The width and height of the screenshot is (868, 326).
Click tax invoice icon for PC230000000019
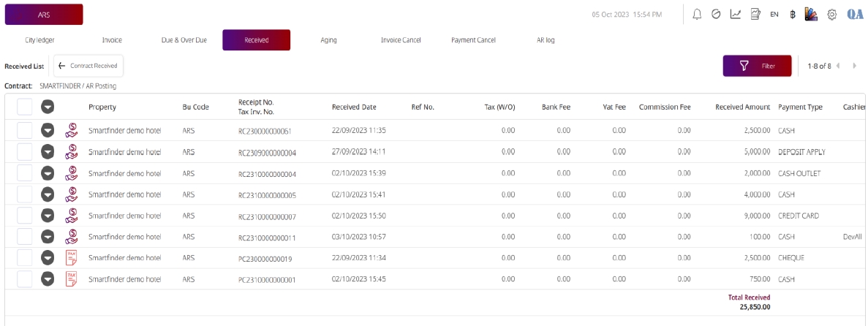(71, 257)
